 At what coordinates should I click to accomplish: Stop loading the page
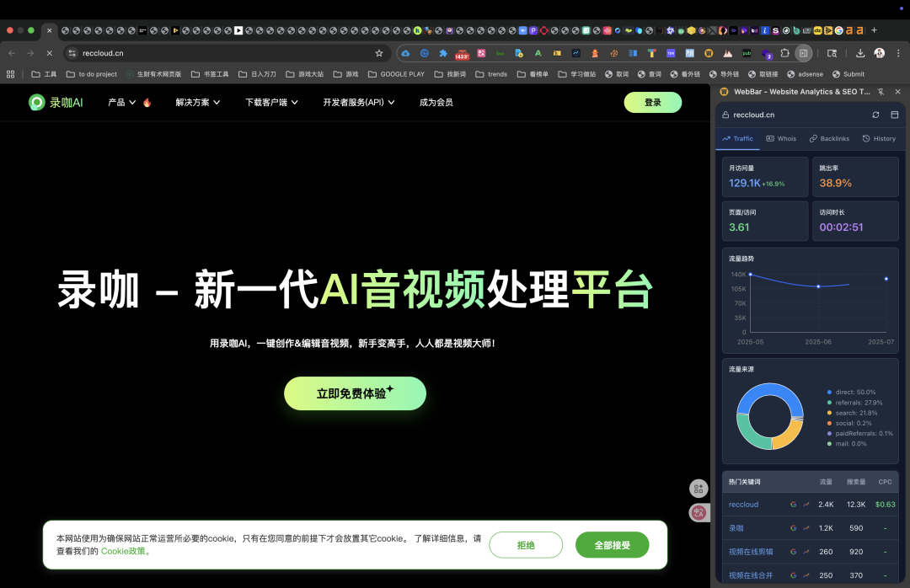(50, 53)
